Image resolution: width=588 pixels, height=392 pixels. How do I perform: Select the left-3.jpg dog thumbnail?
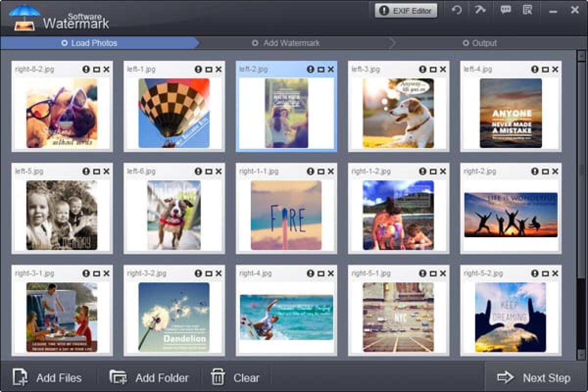coord(398,113)
